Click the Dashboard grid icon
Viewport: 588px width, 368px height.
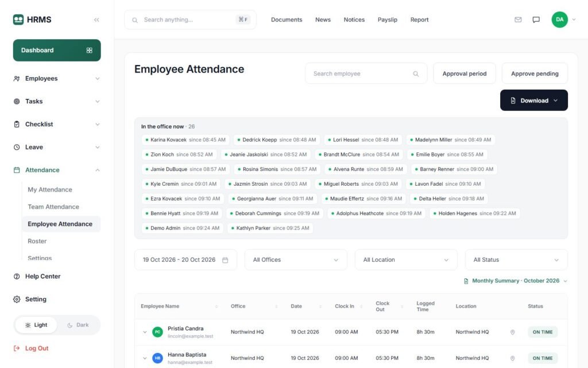click(x=89, y=51)
